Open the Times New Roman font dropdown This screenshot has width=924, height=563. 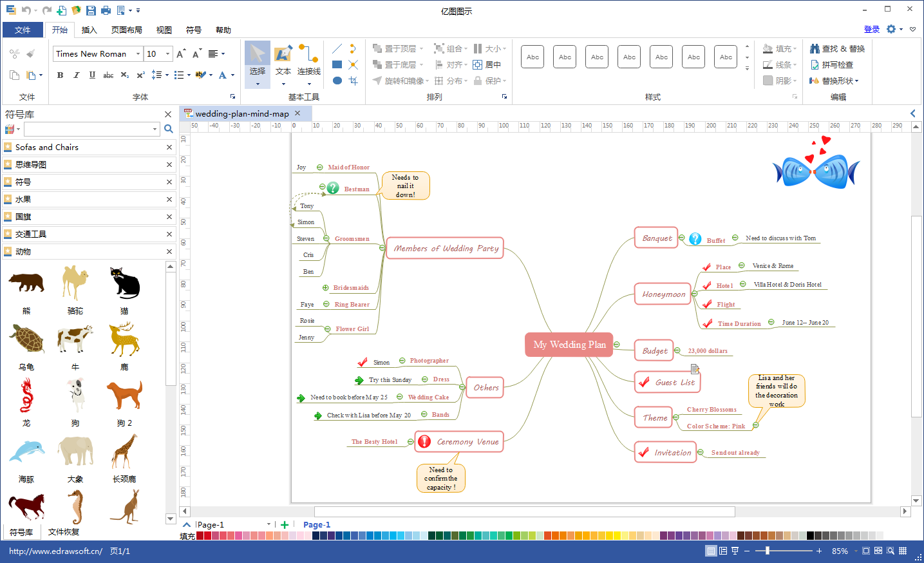point(138,53)
